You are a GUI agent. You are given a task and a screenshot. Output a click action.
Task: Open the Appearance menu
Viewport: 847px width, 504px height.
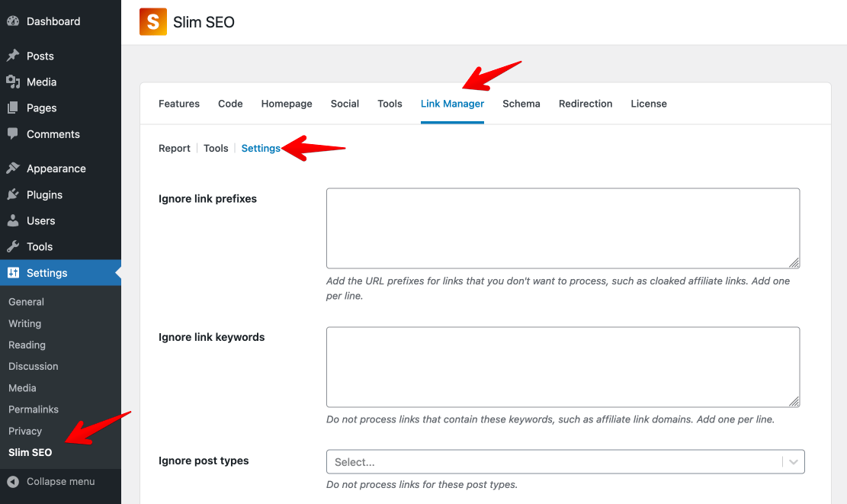coord(56,169)
